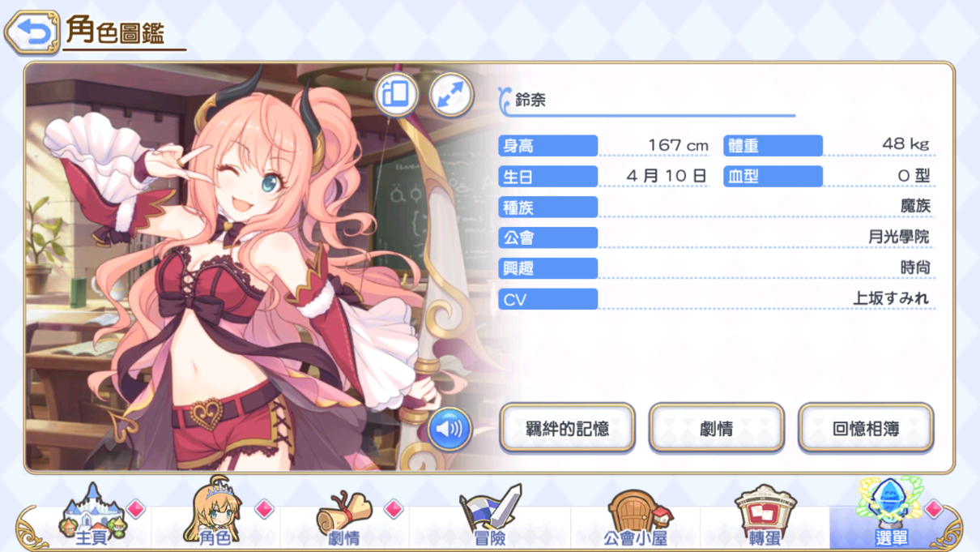Image resolution: width=980 pixels, height=552 pixels.
Task: Open the 轉蛋 gacha icon
Action: click(x=765, y=516)
